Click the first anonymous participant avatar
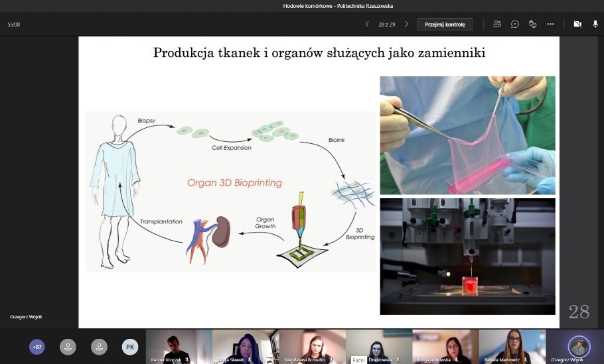Viewport: 604px width, 364px height. [68, 347]
